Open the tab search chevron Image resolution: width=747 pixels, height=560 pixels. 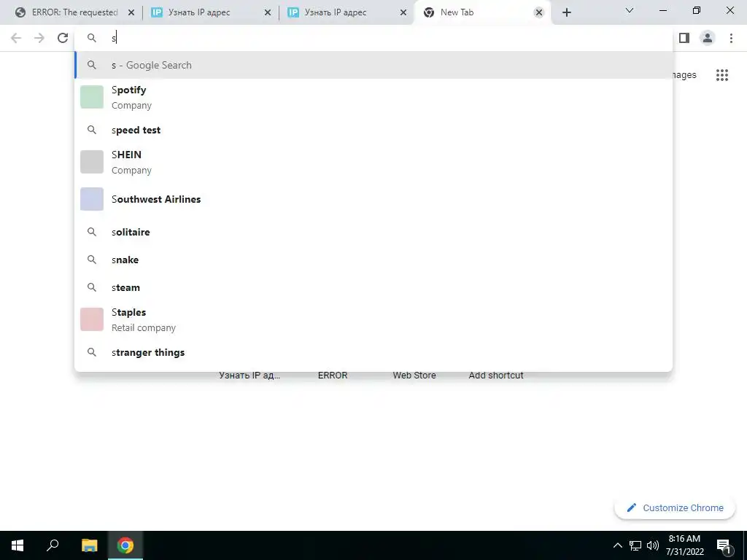[630, 10]
